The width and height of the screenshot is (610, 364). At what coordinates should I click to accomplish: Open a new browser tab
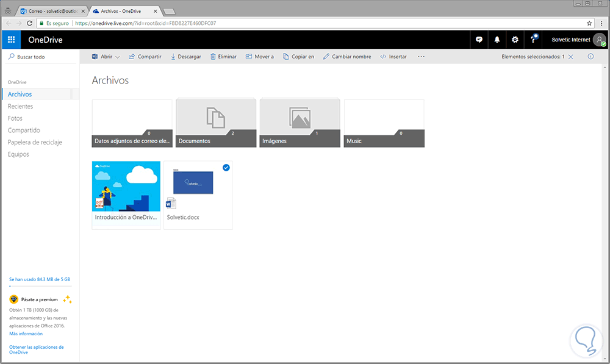coord(169,11)
